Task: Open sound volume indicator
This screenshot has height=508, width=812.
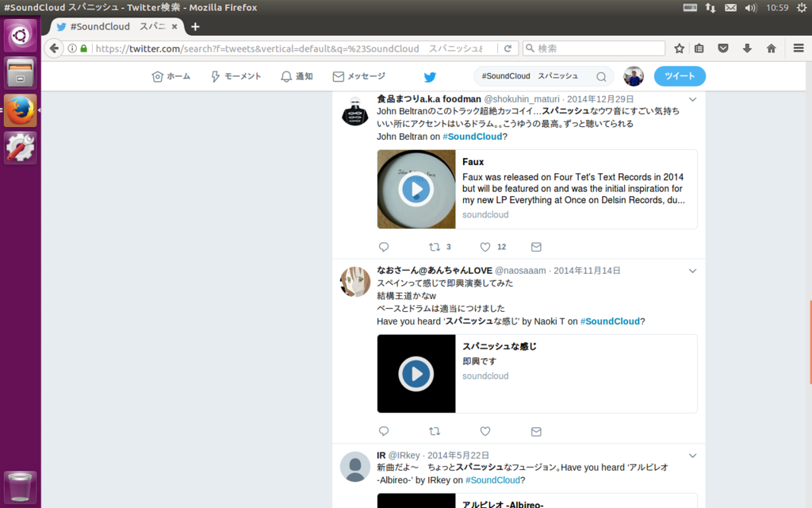Action: pyautogui.click(x=750, y=8)
